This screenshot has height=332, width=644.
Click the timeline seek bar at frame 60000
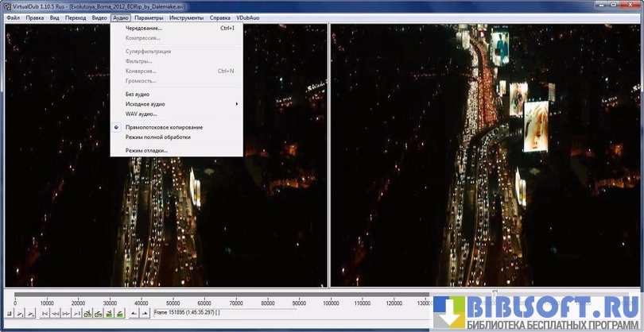tap(204, 294)
